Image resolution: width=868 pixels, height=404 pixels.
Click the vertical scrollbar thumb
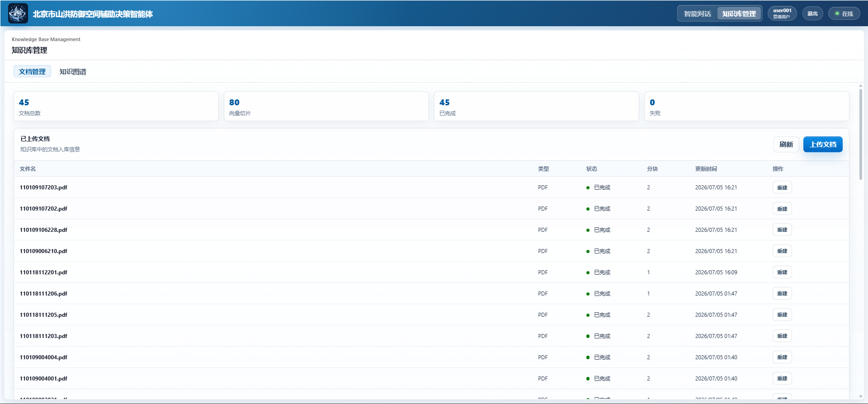[x=861, y=134]
